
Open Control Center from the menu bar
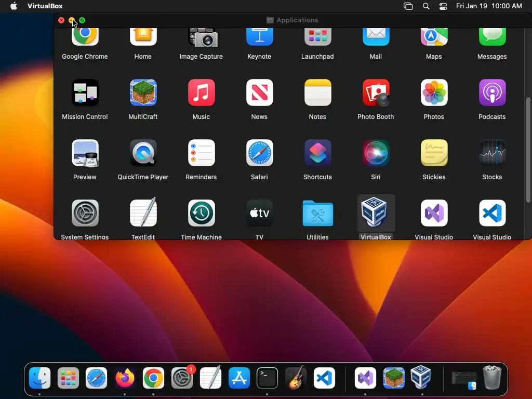(443, 6)
